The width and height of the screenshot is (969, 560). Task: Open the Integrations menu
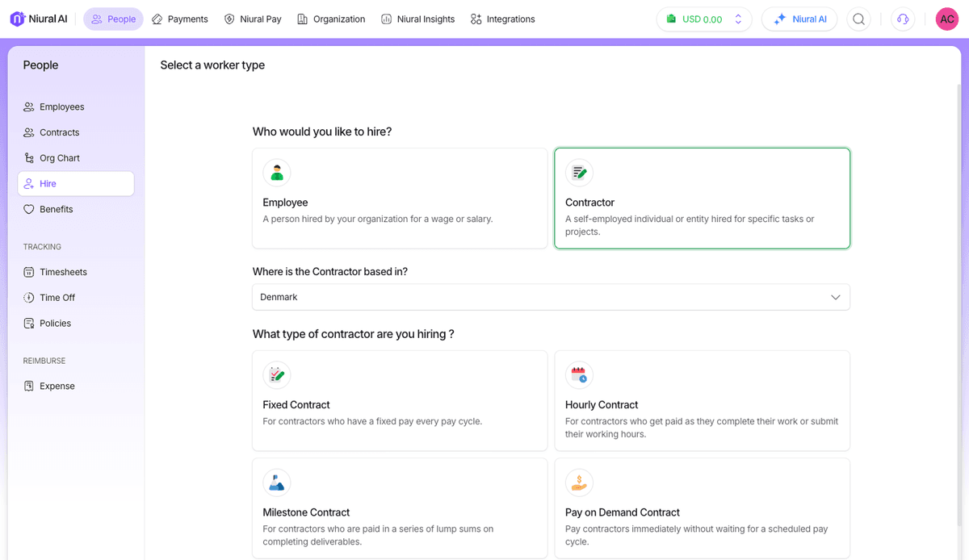pyautogui.click(x=502, y=19)
